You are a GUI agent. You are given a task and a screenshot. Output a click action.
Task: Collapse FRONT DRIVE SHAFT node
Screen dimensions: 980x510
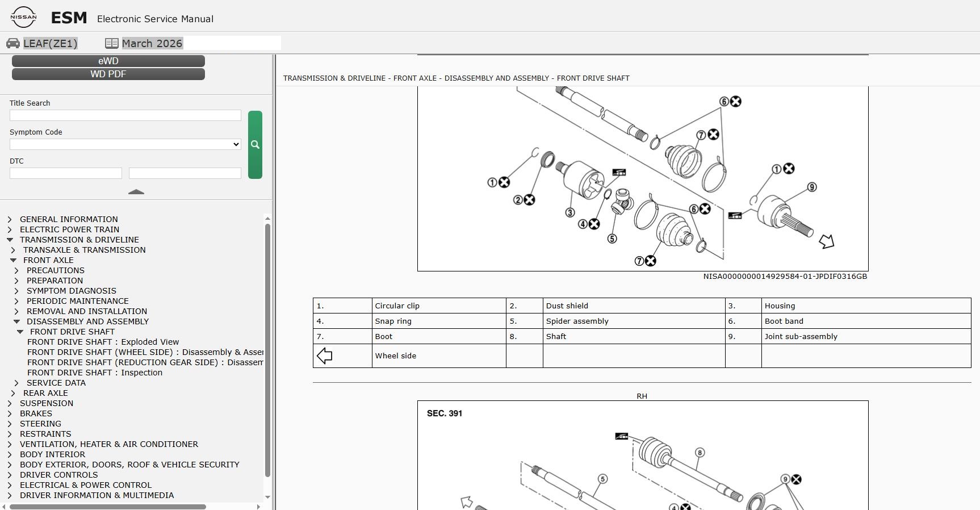tap(20, 332)
